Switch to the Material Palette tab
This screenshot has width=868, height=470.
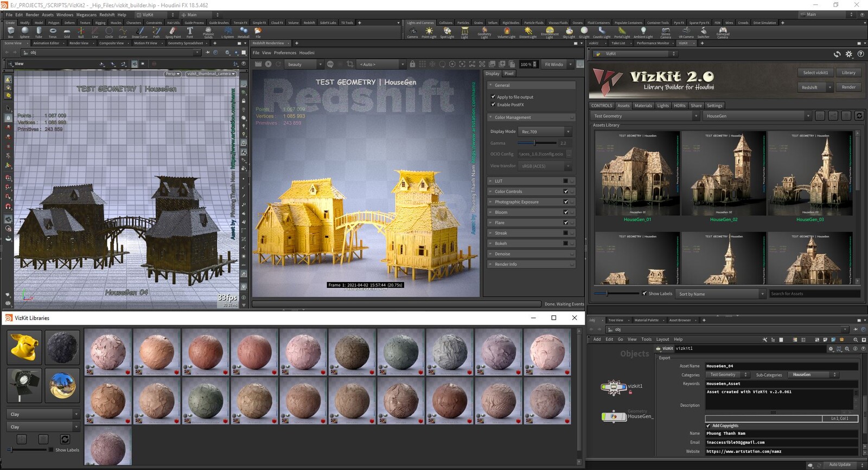tap(646, 320)
